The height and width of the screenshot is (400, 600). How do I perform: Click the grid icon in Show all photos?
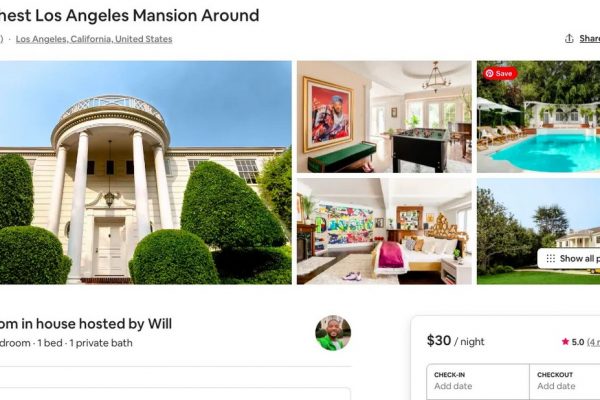[551, 258]
